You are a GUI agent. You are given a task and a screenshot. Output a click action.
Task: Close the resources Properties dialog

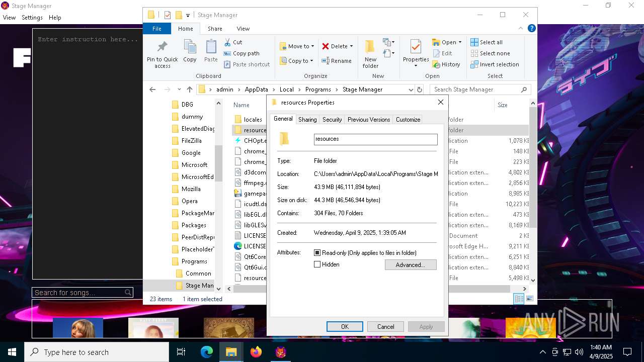[441, 102]
